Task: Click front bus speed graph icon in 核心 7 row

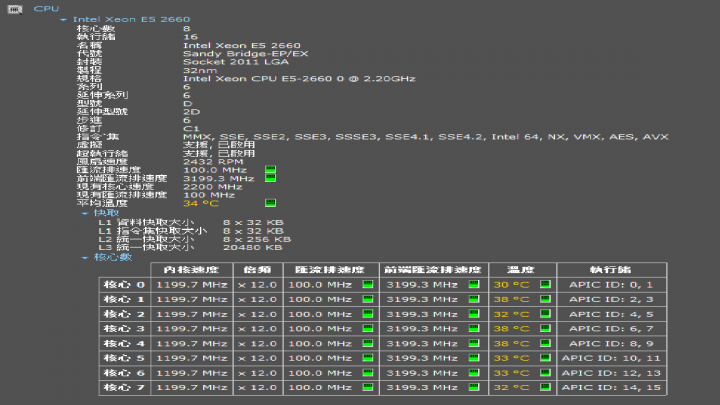Action: click(x=474, y=387)
